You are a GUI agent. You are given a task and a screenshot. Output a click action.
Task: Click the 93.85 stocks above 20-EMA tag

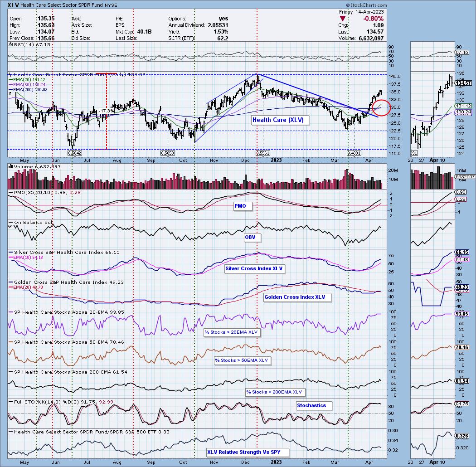(462, 314)
